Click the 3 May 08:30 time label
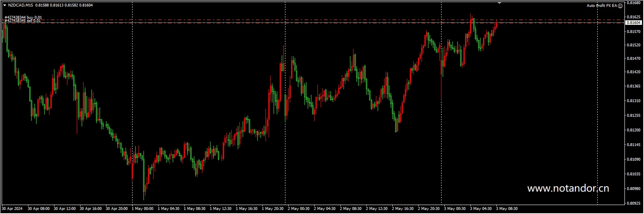The image size is (644, 214). (x=507, y=209)
